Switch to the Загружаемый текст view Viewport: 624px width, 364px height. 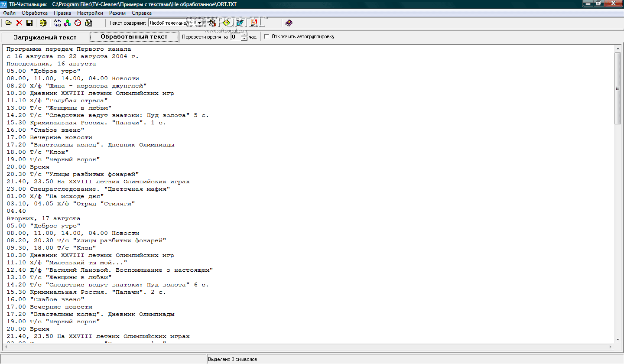click(45, 37)
